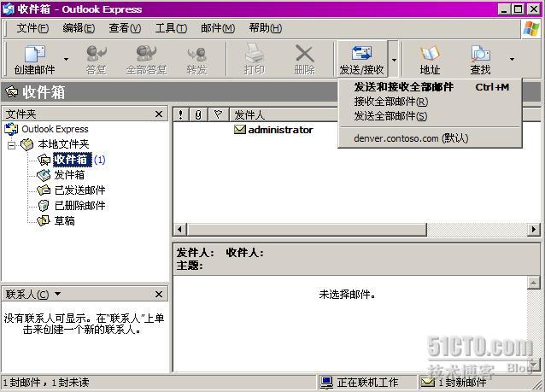Click the 查找 (Find) toolbar icon

click(480, 60)
